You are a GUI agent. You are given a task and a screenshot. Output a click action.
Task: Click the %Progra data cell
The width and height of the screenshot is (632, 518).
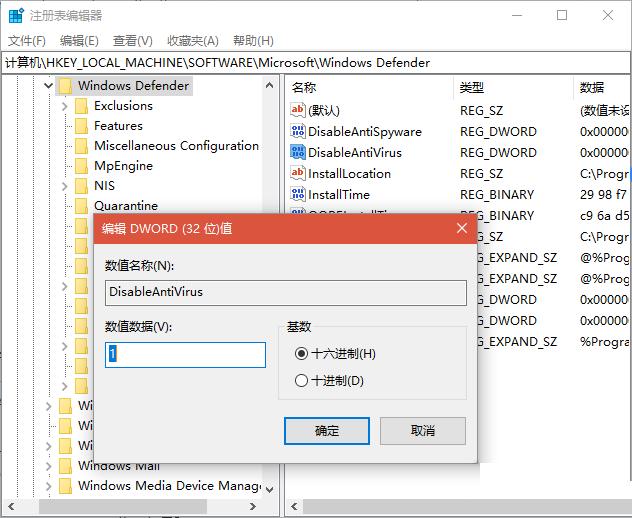[x=604, y=342]
